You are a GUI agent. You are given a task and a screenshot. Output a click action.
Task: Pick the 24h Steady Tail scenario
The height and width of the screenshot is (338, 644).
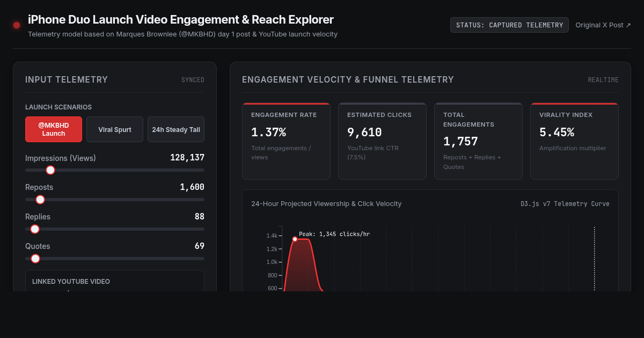coord(176,129)
